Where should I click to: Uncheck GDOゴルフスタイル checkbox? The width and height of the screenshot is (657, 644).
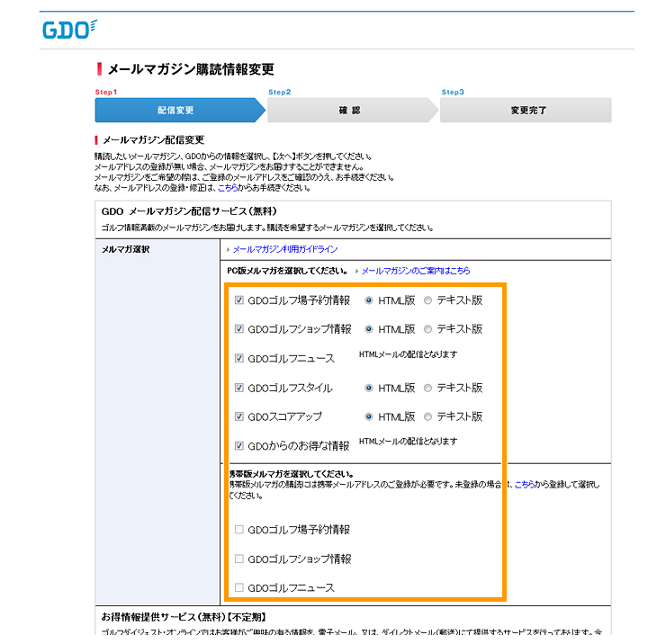click(x=238, y=388)
